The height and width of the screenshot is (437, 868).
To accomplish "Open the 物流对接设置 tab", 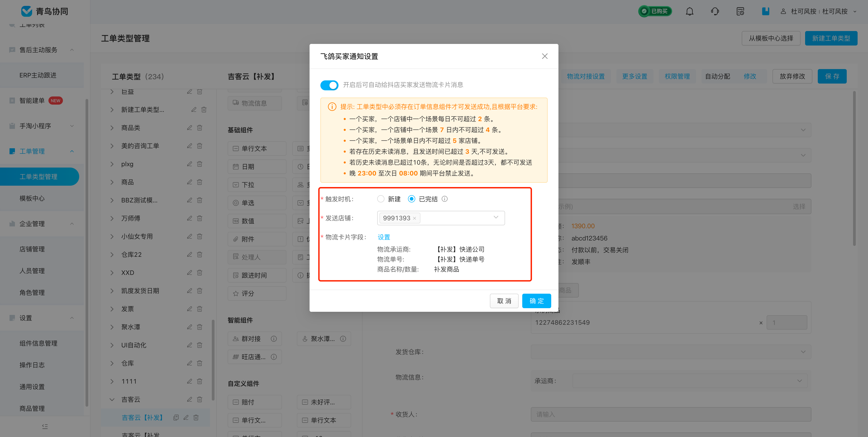I will (x=586, y=76).
